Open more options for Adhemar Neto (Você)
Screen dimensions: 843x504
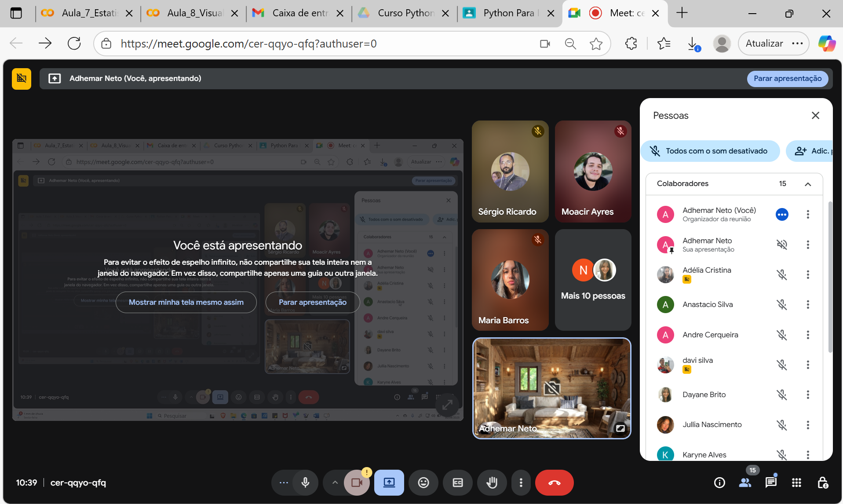pos(808,215)
